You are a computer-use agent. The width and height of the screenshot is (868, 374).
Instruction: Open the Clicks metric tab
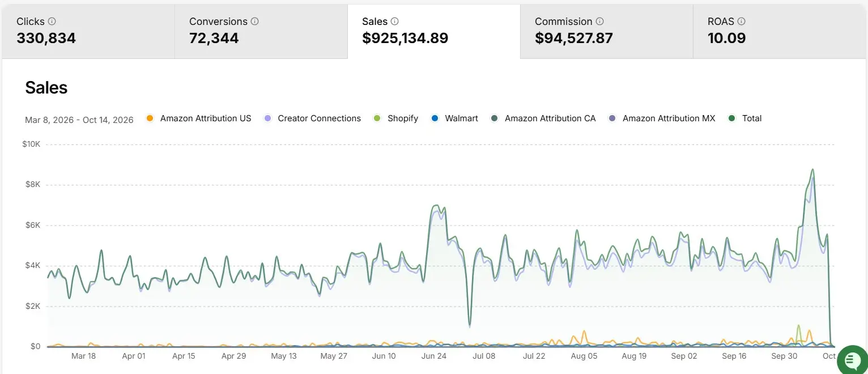[x=88, y=31]
